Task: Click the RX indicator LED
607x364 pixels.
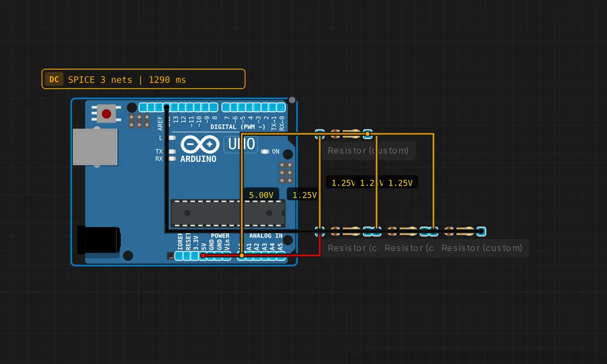Action: click(172, 158)
